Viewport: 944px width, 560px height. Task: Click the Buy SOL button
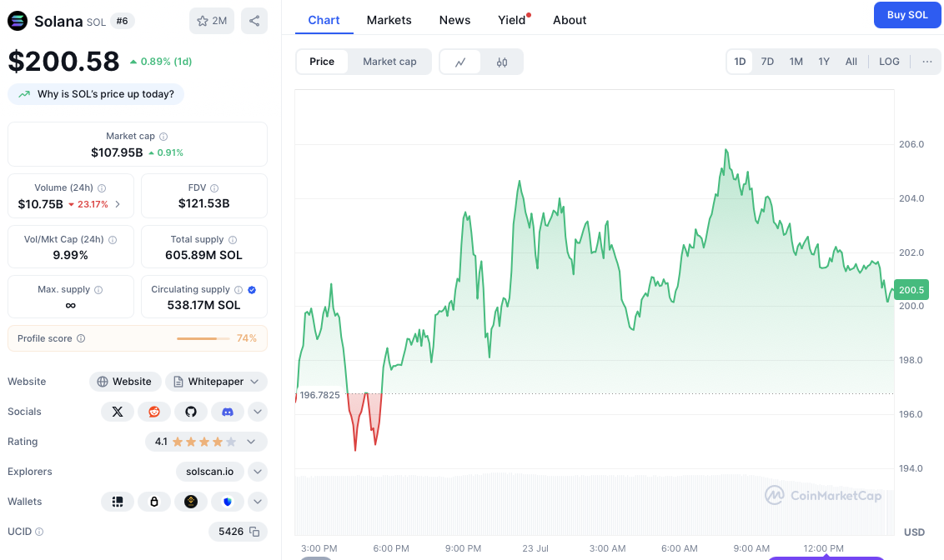click(907, 15)
